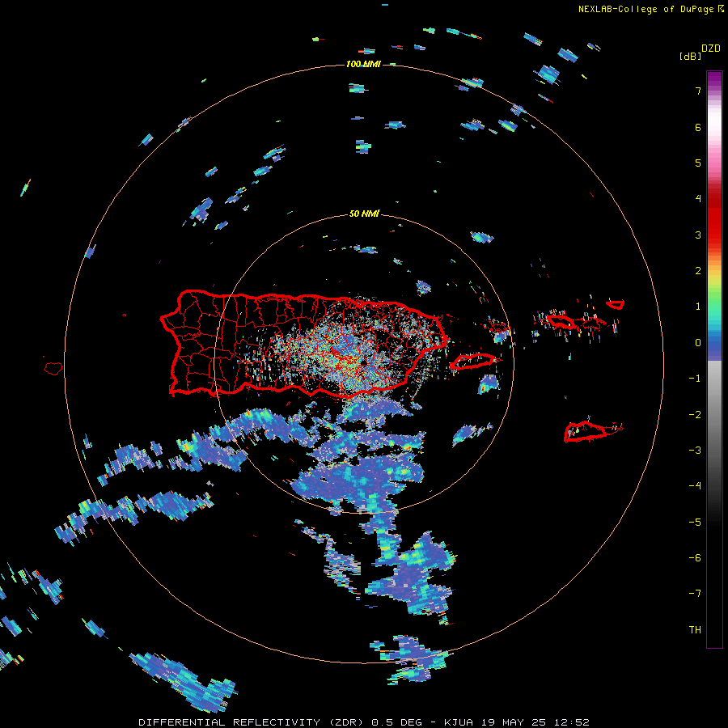Click the [dB] units label
The image size is (728, 728).
point(690,56)
